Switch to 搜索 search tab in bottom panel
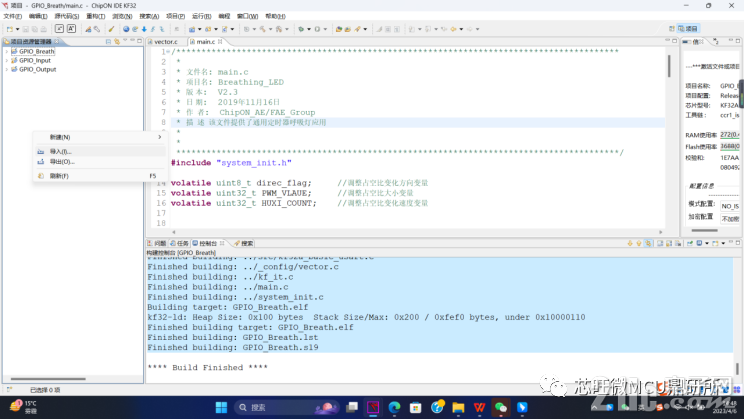Image resolution: width=744 pixels, height=419 pixels. 244,243
